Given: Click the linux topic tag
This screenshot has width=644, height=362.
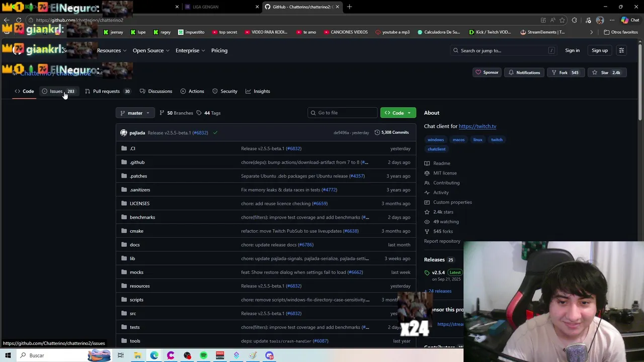Looking at the screenshot, I should [477, 140].
